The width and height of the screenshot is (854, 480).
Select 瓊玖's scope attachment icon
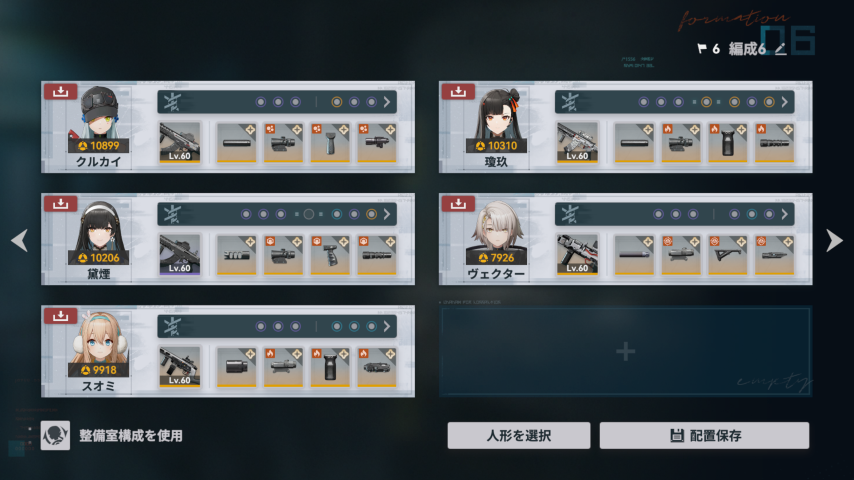681,143
